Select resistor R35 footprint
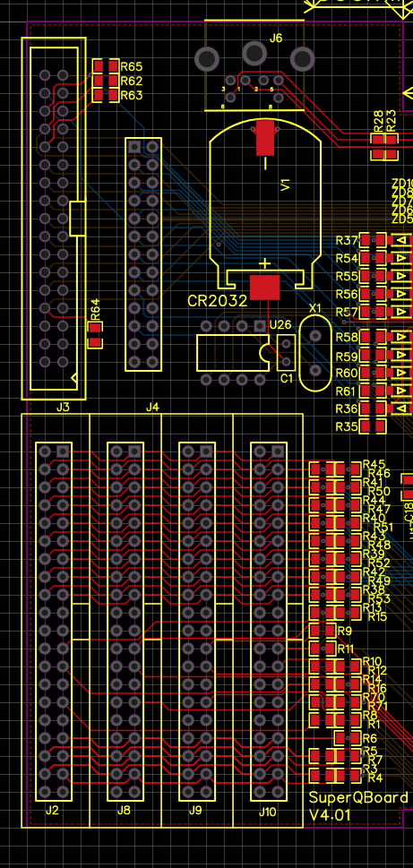Screen dimensions: 413x868 (x=374, y=426)
